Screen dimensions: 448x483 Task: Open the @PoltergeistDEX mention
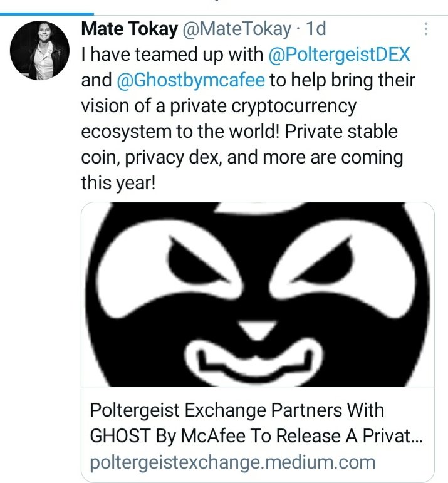(339, 55)
